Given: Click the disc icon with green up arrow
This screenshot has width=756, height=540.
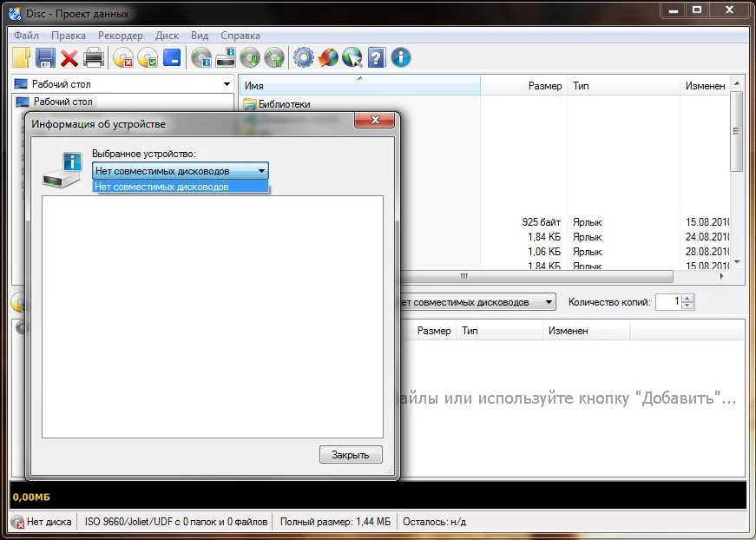Looking at the screenshot, I should pyautogui.click(x=274, y=58).
